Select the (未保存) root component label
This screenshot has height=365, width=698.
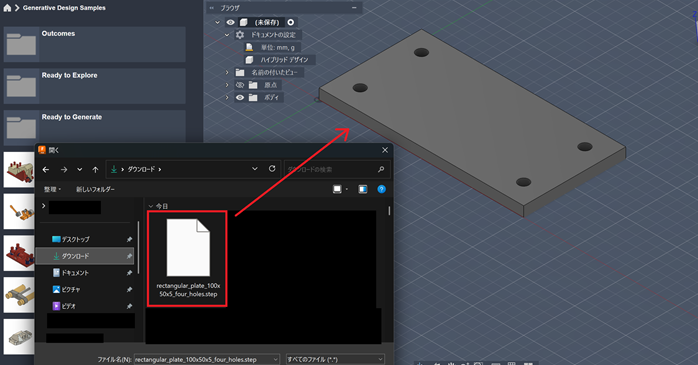click(x=267, y=22)
